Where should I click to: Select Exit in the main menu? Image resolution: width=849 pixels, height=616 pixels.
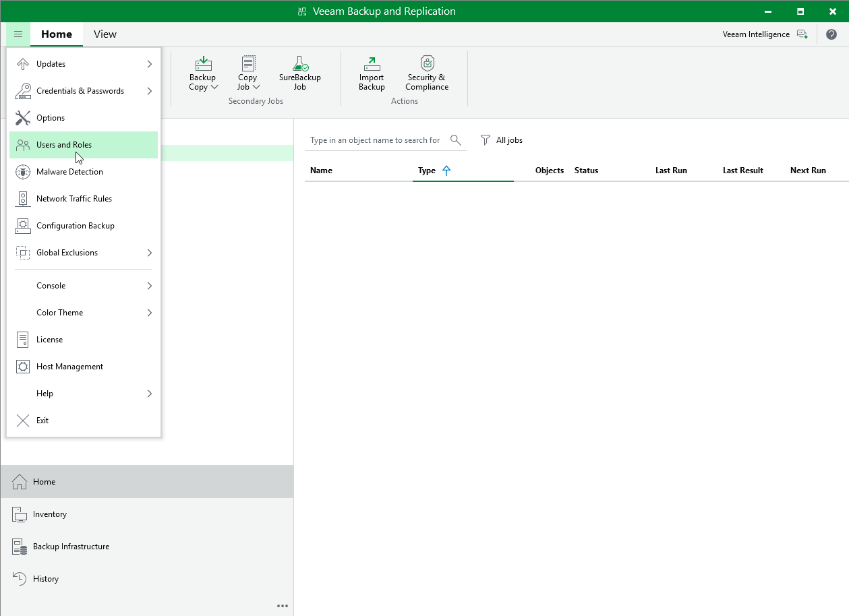coord(84,421)
